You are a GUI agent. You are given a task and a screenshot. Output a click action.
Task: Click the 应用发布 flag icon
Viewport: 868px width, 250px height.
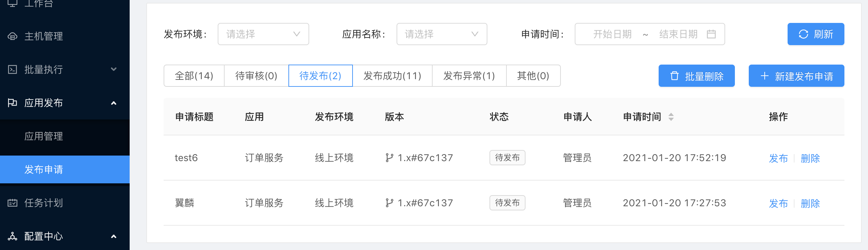tap(12, 103)
